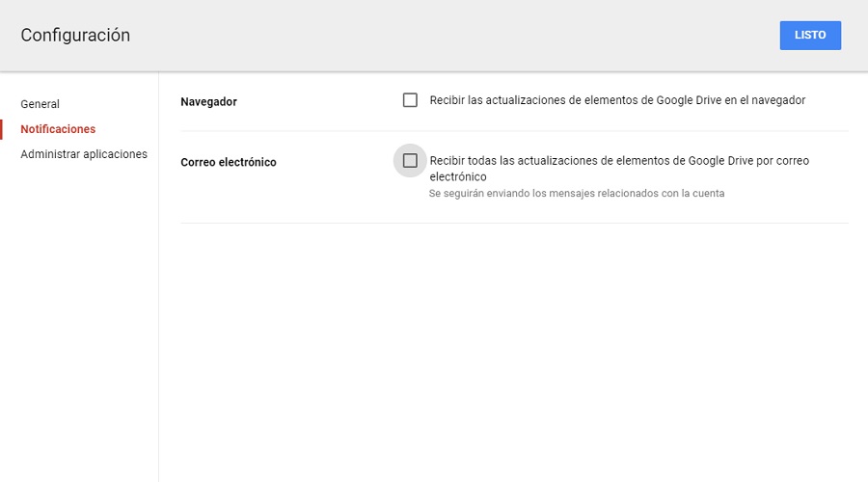The width and height of the screenshot is (868, 482).
Task: Click the Correo electrónico row heading
Action: 229,162
